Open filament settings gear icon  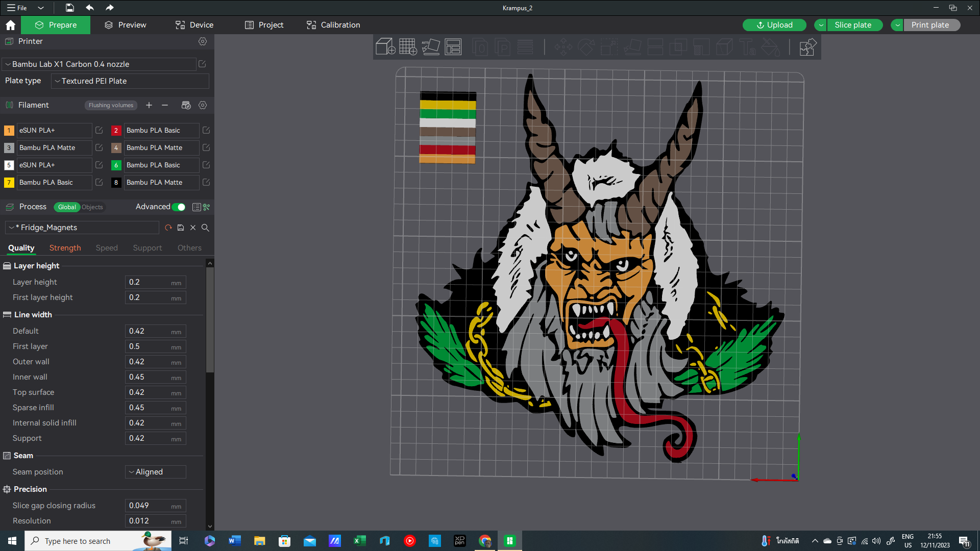click(x=203, y=105)
